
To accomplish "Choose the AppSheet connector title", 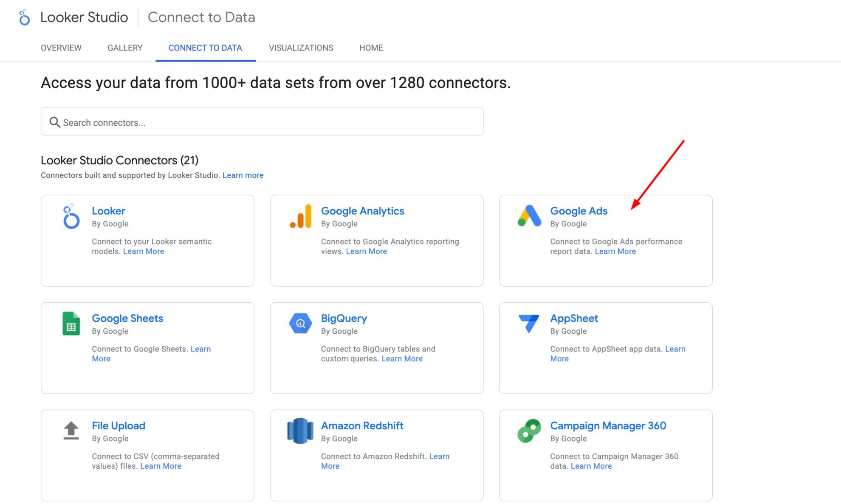I will tap(574, 318).
